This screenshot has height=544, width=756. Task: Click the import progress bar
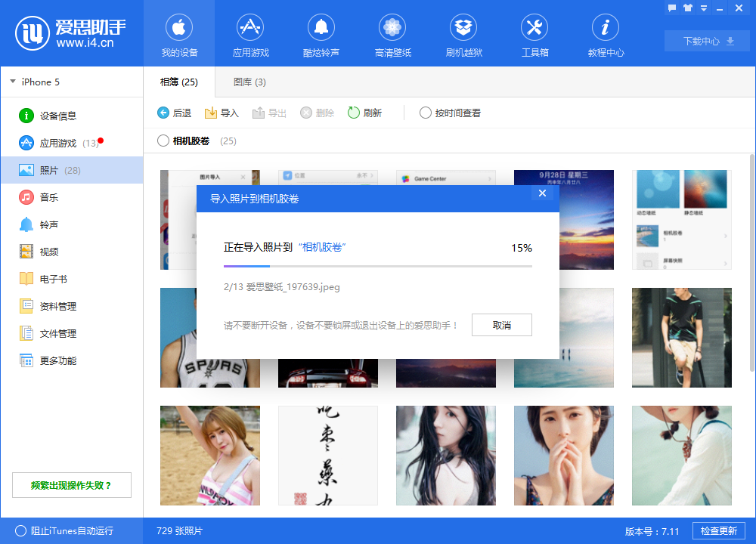378,267
